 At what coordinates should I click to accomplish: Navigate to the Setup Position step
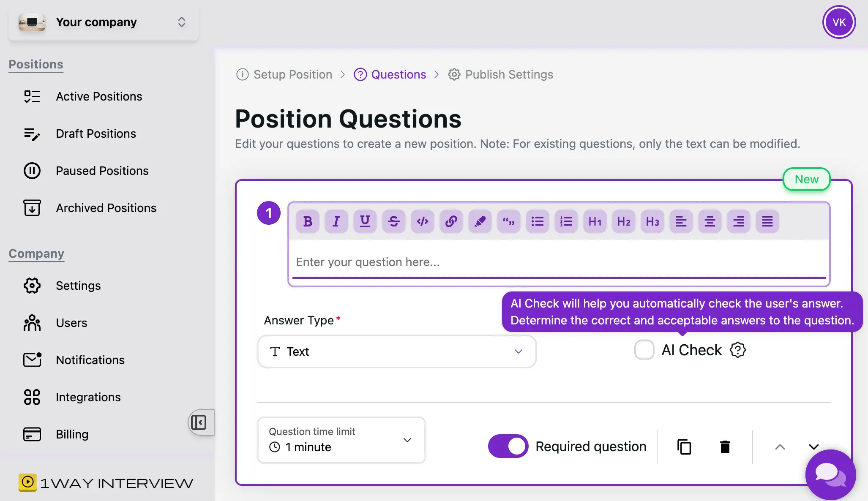coord(292,74)
